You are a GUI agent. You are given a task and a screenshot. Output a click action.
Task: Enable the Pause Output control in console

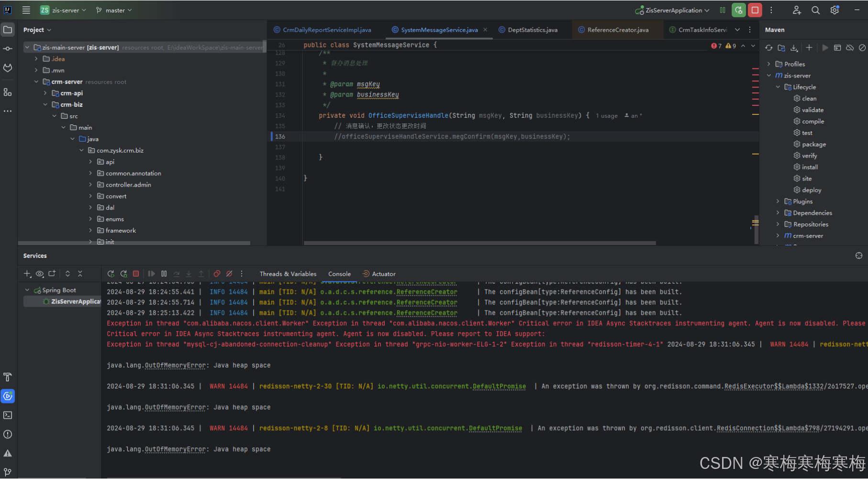point(164,273)
